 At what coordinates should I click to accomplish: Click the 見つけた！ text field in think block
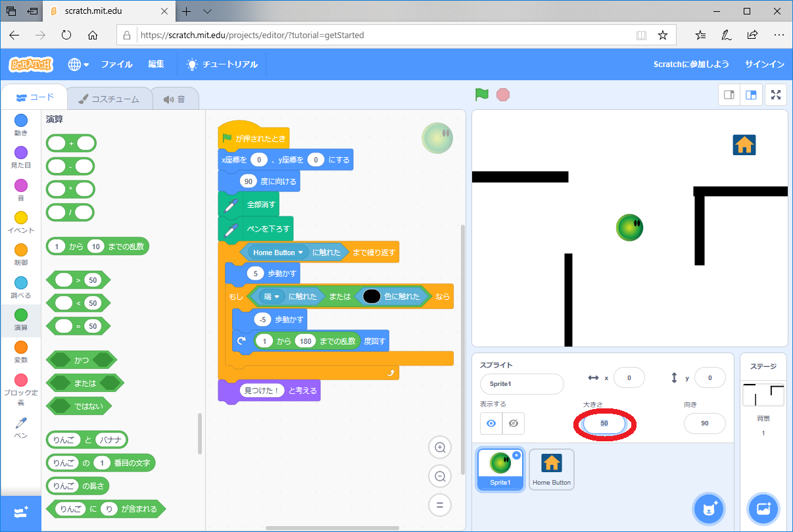tap(262, 390)
